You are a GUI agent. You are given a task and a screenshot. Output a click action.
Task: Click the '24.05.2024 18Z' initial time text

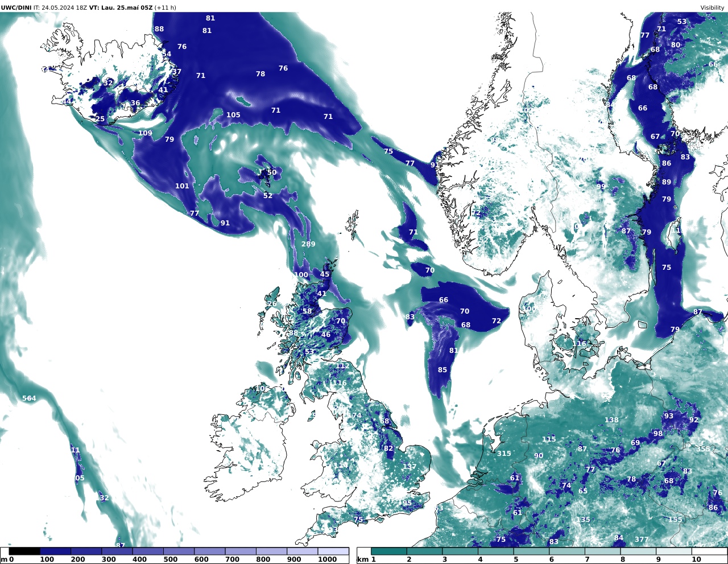click(64, 7)
